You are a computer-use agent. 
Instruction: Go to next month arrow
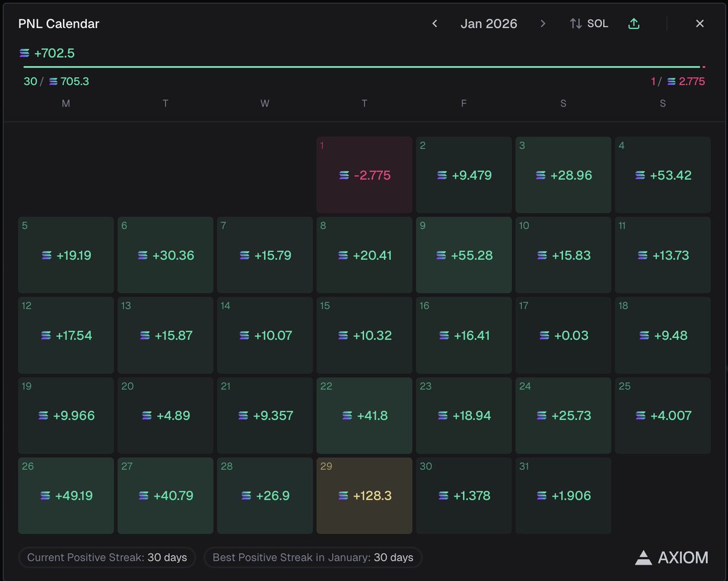tap(543, 24)
